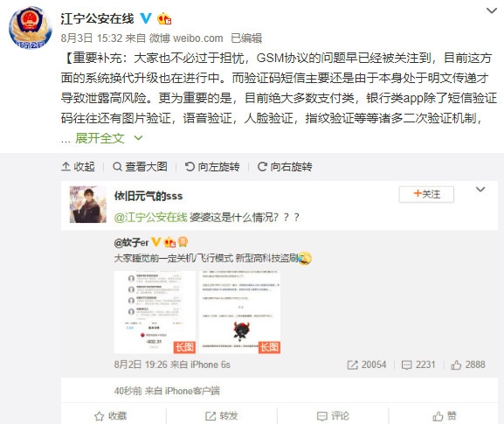Open 江宁公安在线 profile avatar
Viewport: 504px width, 424px height.
point(31,28)
